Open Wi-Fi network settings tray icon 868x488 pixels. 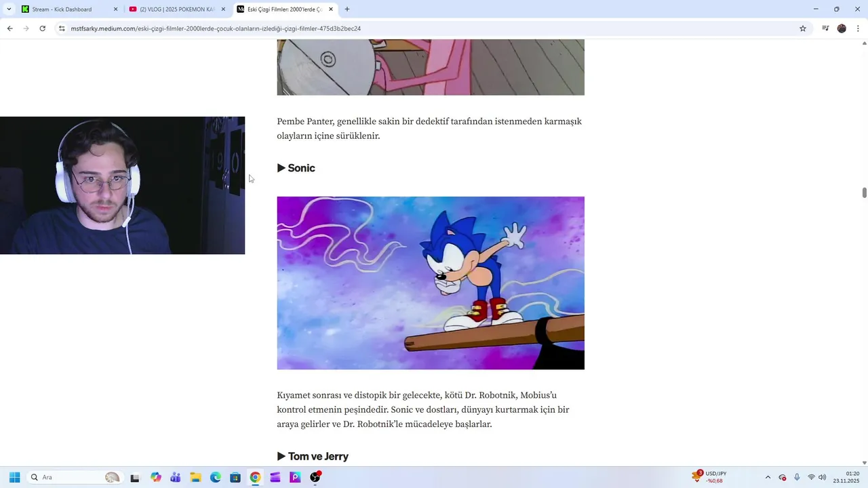[x=811, y=477]
